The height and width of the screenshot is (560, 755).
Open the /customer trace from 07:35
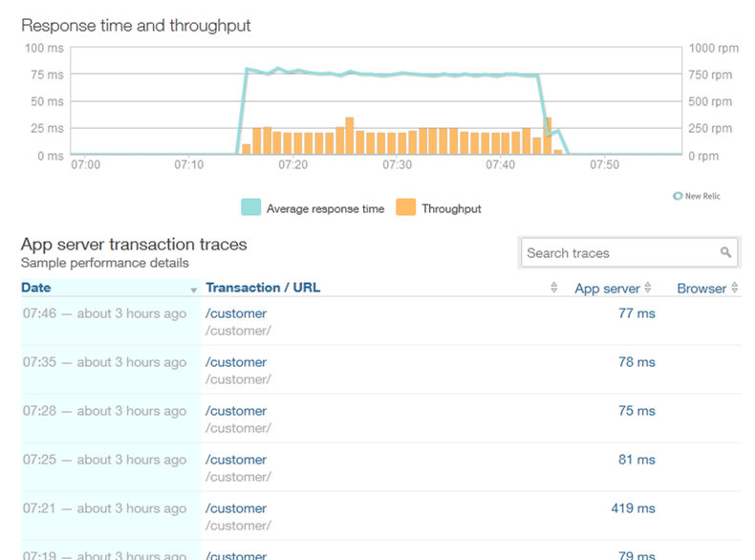pyautogui.click(x=236, y=362)
